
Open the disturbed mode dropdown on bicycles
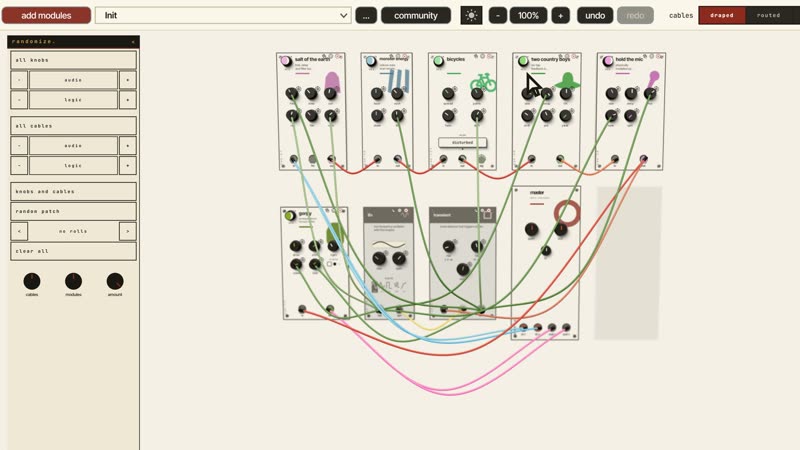coord(462,142)
